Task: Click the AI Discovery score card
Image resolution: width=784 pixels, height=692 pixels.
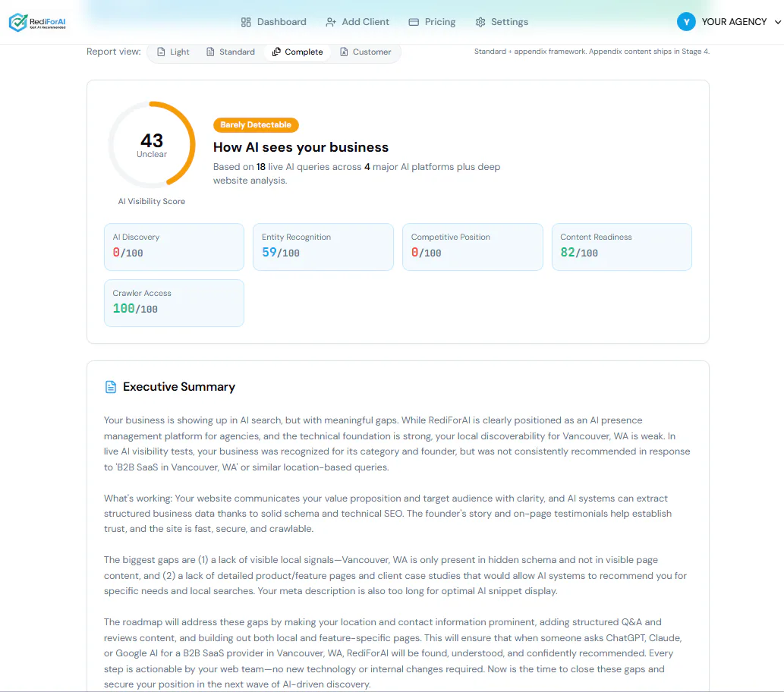Action: pos(174,247)
